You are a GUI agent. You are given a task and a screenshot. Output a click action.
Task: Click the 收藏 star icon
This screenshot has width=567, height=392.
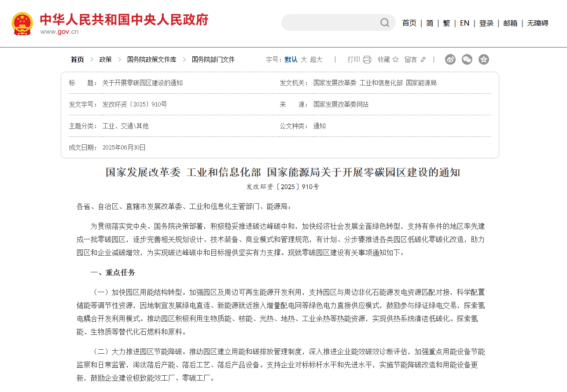pos(395,60)
